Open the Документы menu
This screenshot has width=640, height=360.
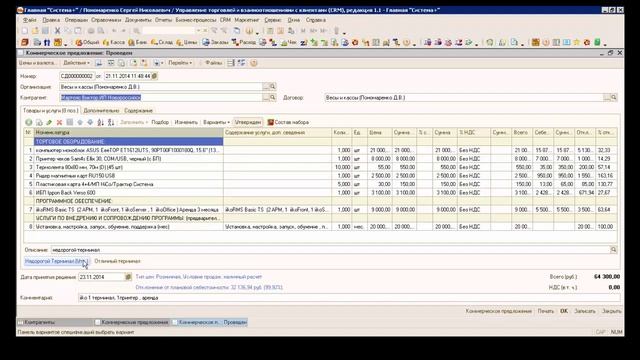138,20
